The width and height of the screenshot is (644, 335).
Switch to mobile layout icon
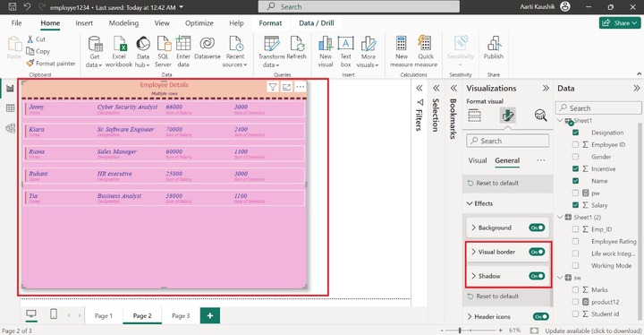(x=54, y=314)
